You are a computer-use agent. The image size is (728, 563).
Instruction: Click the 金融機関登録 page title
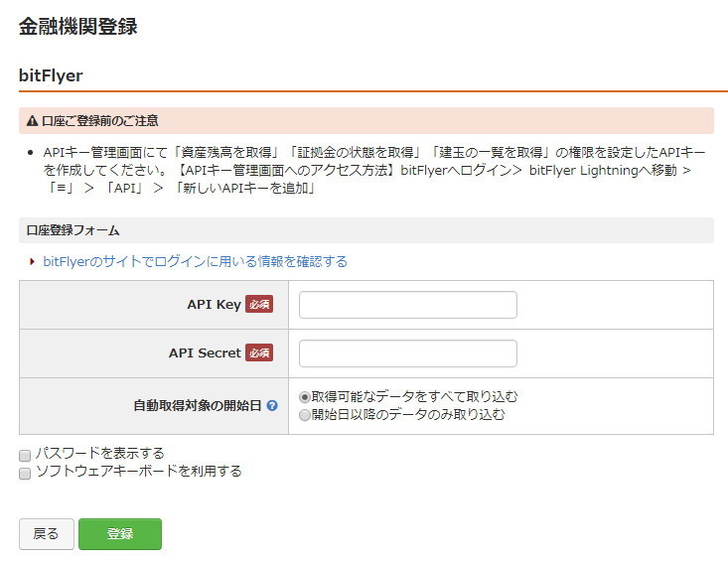78,27
